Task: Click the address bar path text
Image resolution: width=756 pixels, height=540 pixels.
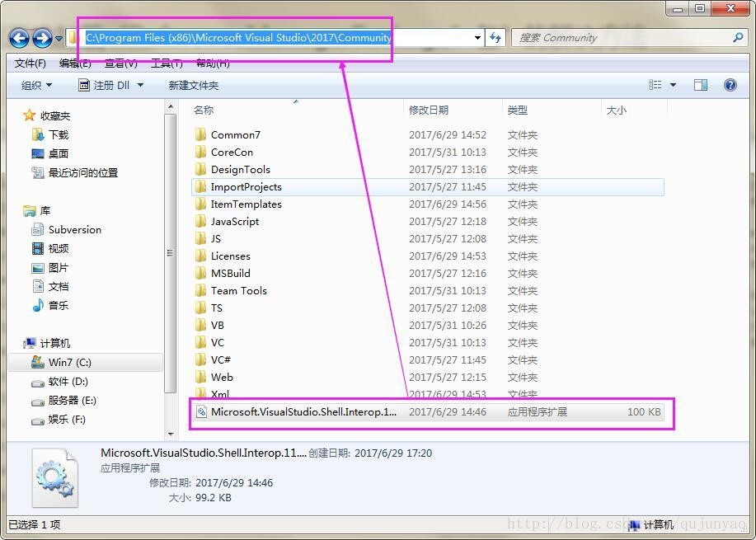Action: point(238,38)
